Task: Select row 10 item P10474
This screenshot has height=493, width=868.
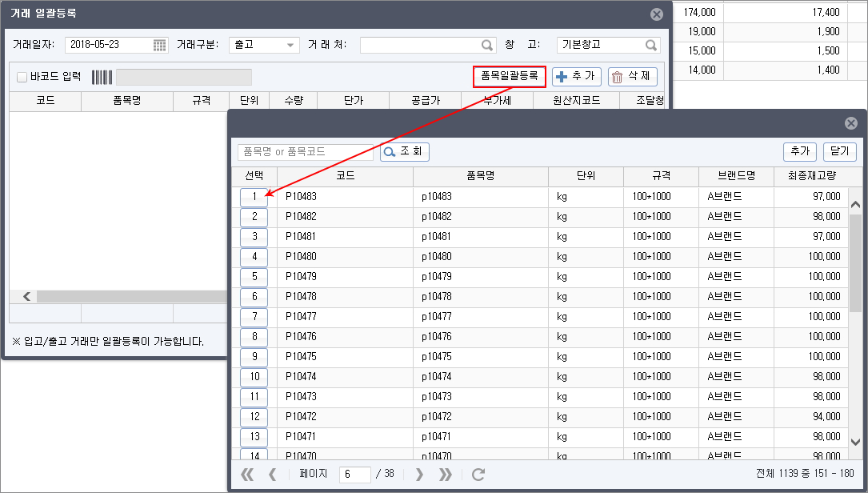Action: pos(254,377)
